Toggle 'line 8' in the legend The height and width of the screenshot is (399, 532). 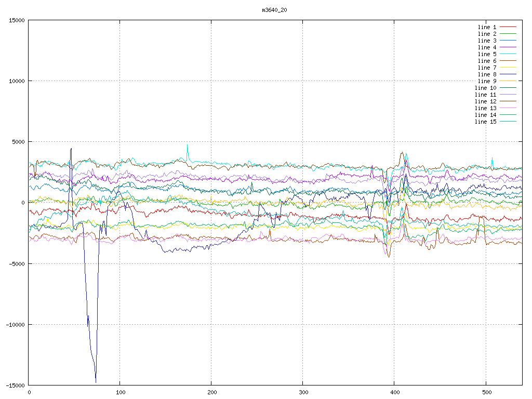487,74
